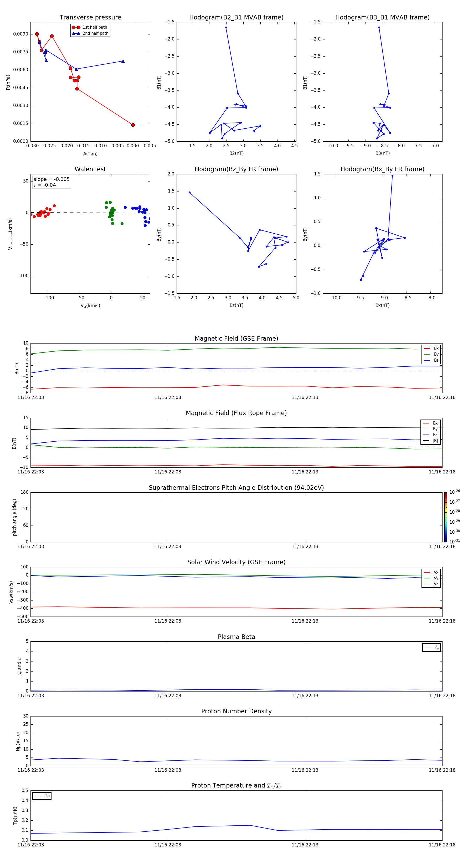
Task: Click "11/16 22:08" under Plasma Beta plot
Action: pyautogui.click(x=168, y=695)
